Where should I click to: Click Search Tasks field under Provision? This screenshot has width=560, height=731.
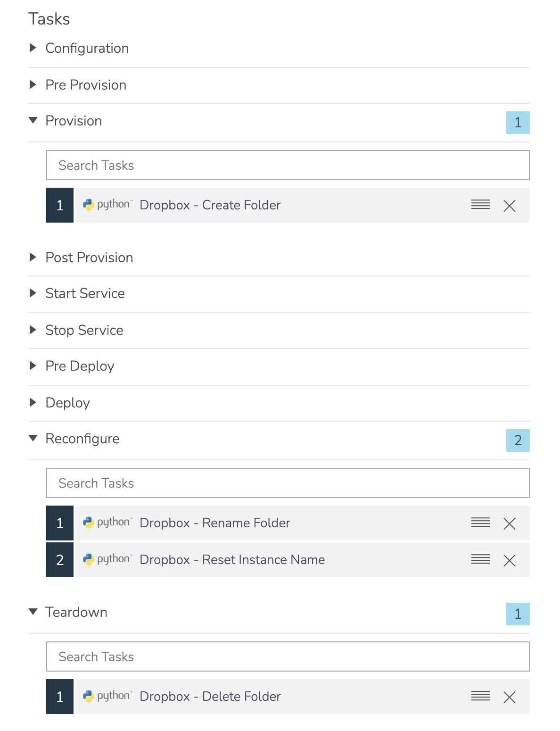point(288,165)
